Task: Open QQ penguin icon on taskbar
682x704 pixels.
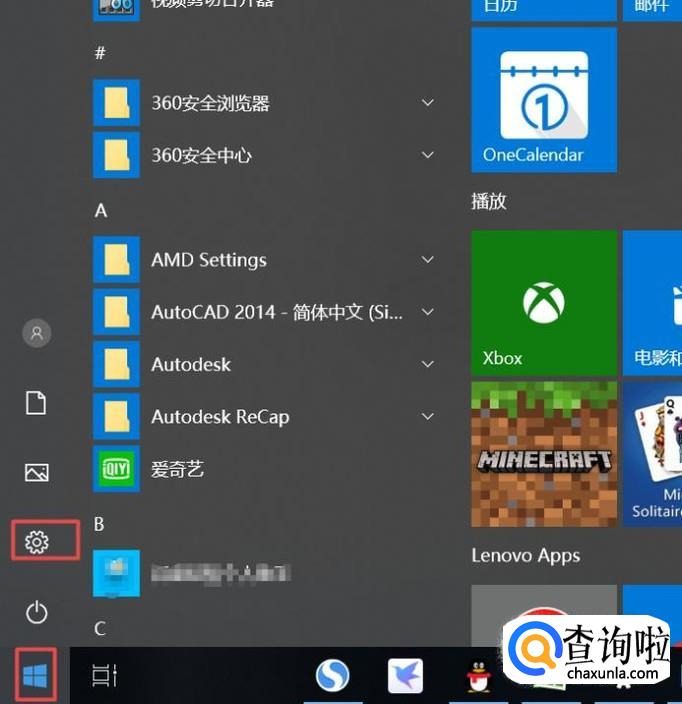Action: [479, 676]
